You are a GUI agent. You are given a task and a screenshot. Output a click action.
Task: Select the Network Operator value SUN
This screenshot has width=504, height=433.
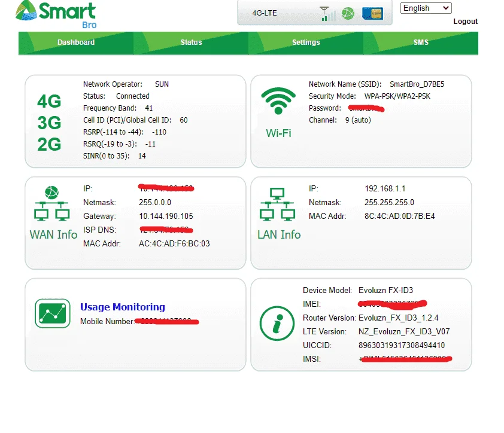162,84
